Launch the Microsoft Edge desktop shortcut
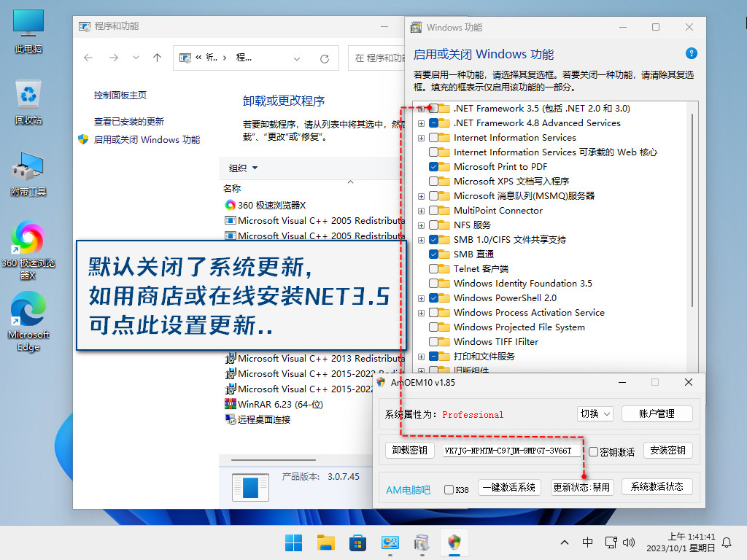The image size is (747, 560). pyautogui.click(x=28, y=322)
